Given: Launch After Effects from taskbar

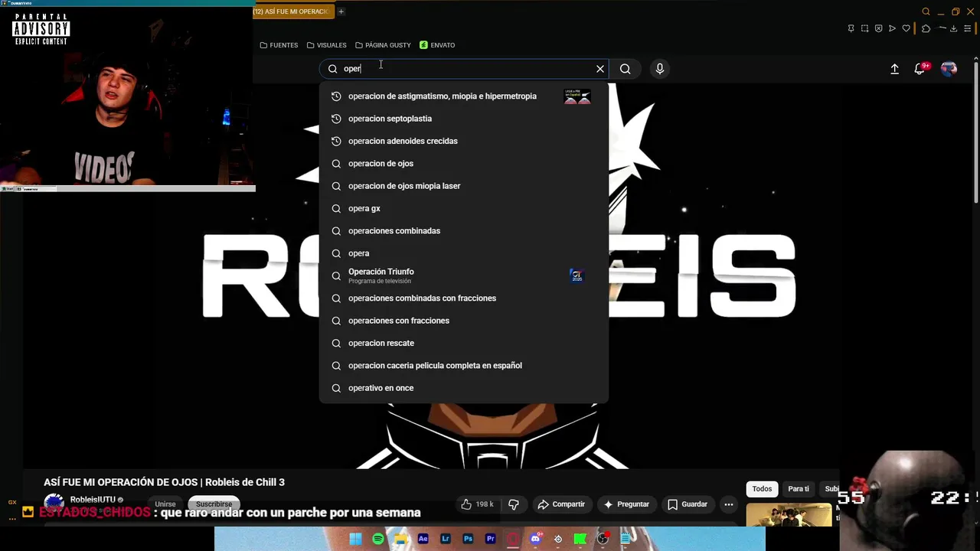Looking at the screenshot, I should 423,540.
